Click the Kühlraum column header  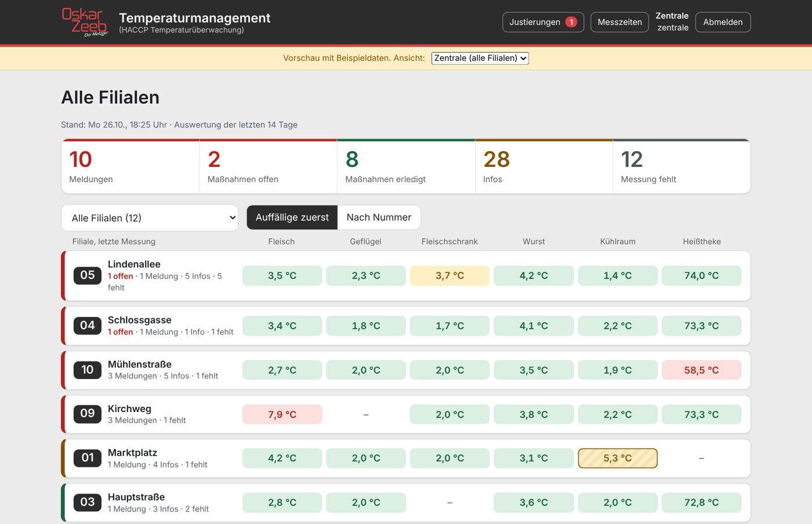(x=618, y=242)
